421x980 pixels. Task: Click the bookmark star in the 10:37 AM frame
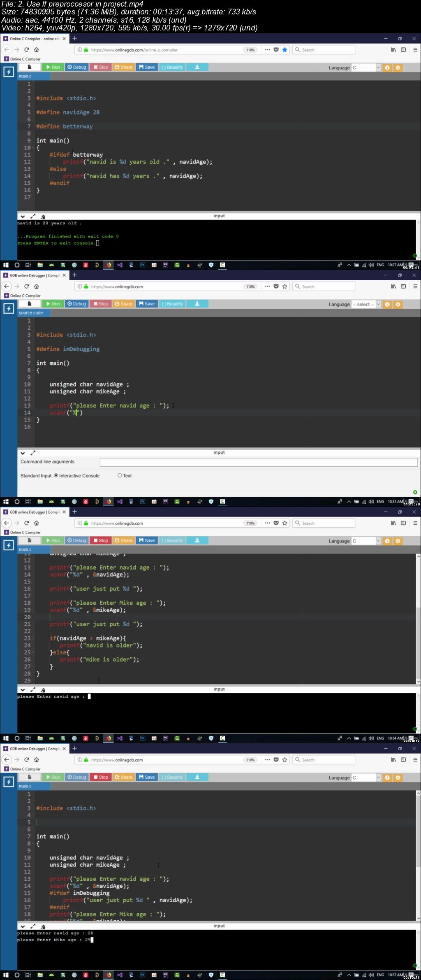tap(285, 760)
